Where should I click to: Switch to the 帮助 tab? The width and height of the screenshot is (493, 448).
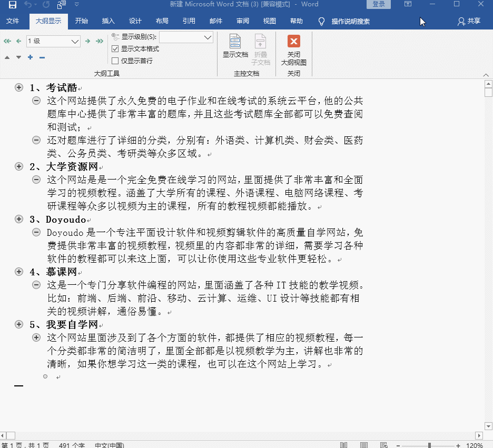[x=296, y=21]
